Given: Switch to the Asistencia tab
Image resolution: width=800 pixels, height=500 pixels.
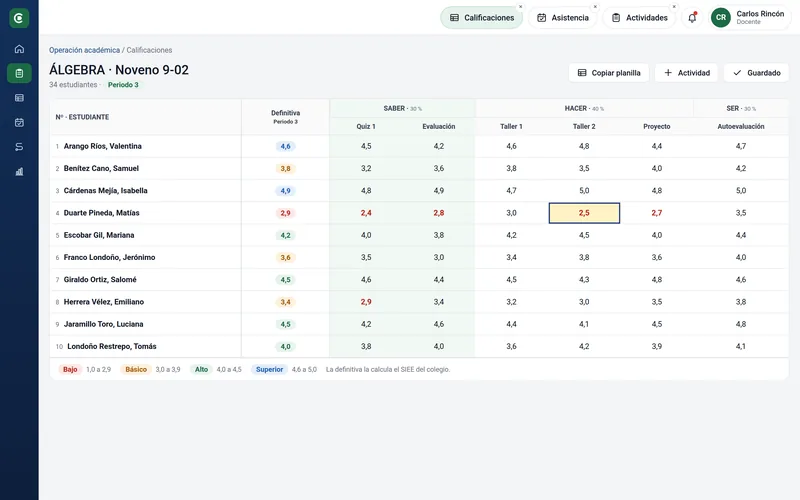Looking at the screenshot, I should (563, 18).
